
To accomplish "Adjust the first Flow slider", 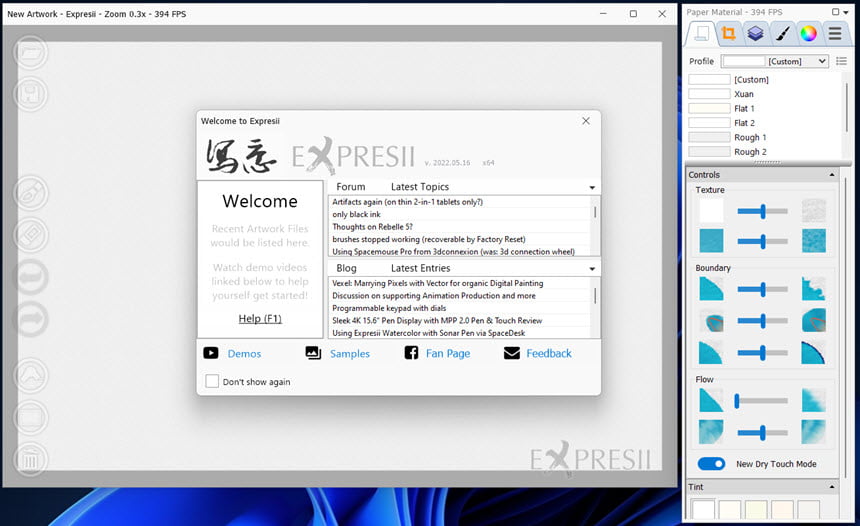I will 762,401.
